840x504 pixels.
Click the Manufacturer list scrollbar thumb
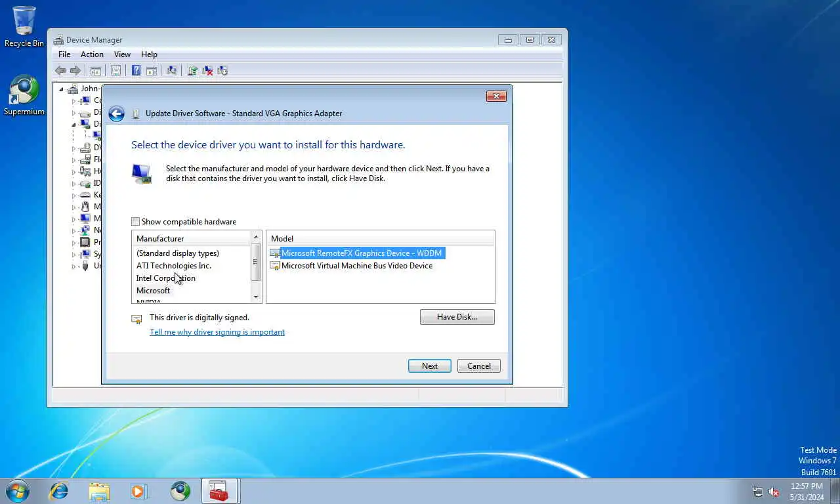[256, 262]
